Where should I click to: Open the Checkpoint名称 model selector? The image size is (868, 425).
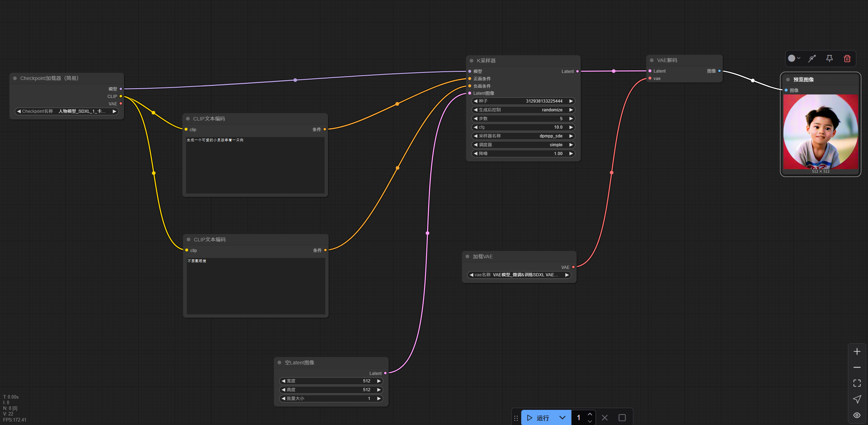tap(67, 111)
